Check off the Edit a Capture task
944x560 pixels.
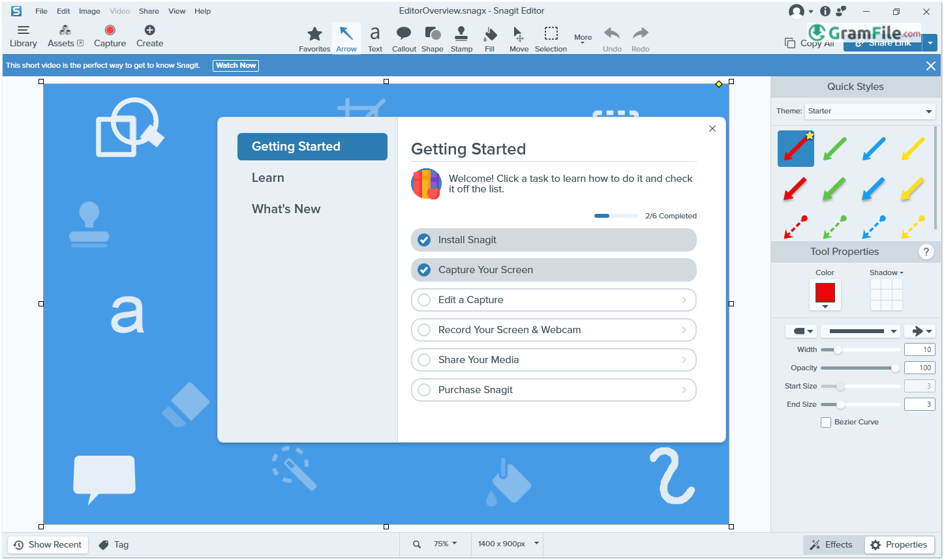click(424, 300)
